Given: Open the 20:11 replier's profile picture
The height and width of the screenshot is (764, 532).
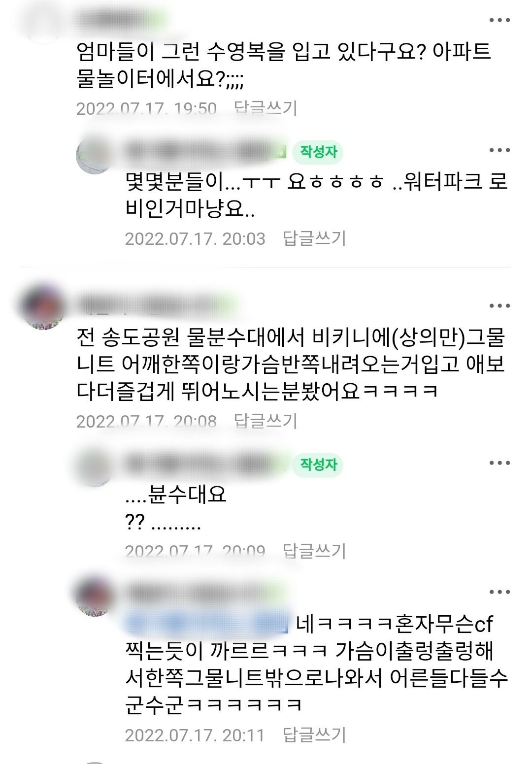Looking at the screenshot, I should [95, 597].
